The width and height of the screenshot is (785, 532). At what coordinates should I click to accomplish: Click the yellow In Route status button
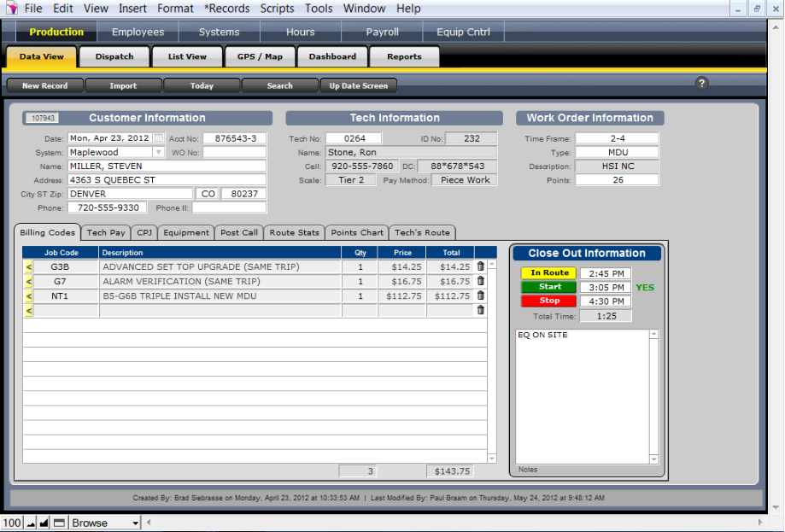coord(549,273)
